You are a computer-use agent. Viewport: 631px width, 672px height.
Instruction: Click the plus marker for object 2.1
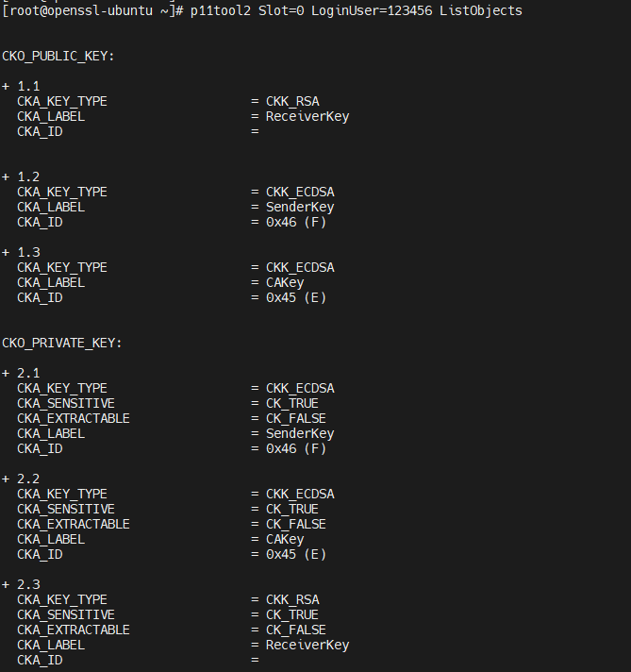pyautogui.click(x=6, y=374)
